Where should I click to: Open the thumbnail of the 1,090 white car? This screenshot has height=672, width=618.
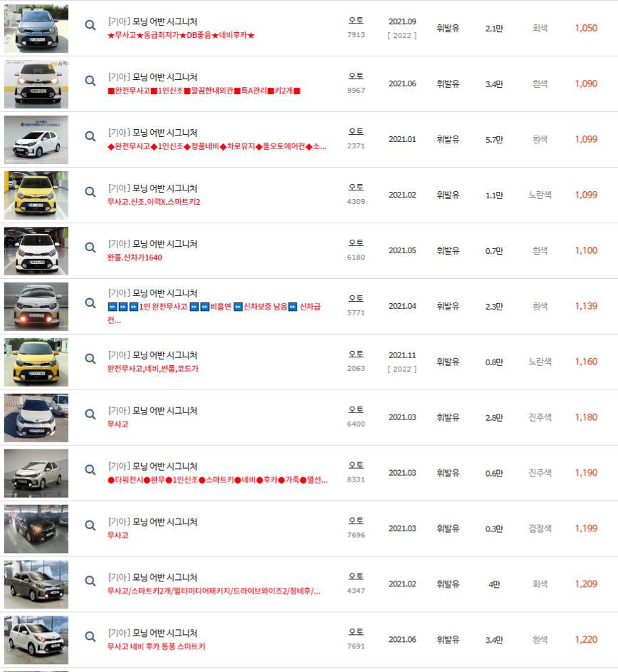click(x=36, y=84)
